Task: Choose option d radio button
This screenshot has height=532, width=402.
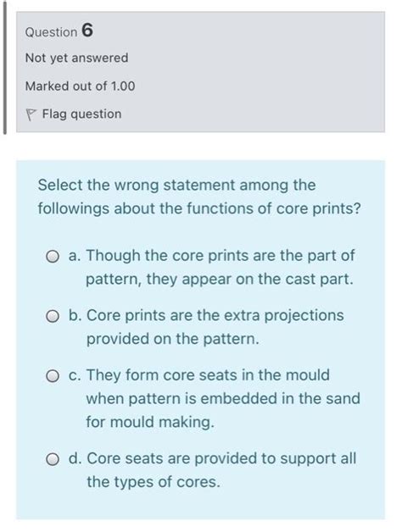Action: pyautogui.click(x=53, y=460)
